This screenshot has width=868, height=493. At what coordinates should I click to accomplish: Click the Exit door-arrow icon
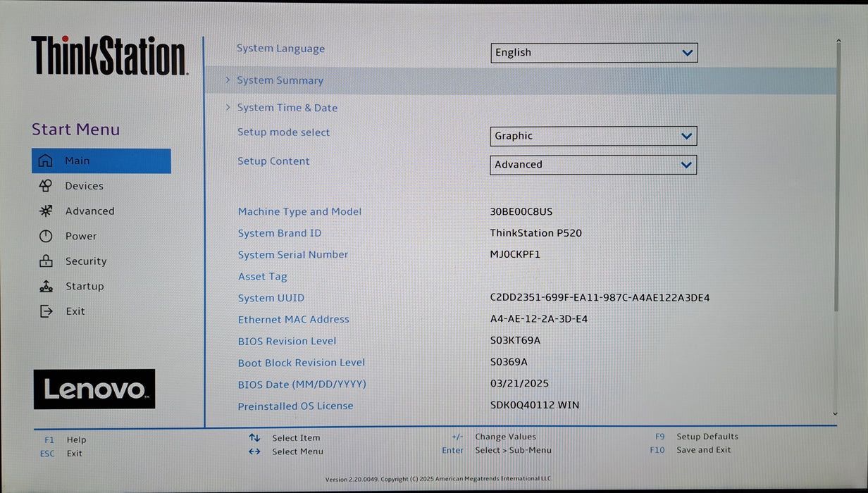[x=45, y=311]
